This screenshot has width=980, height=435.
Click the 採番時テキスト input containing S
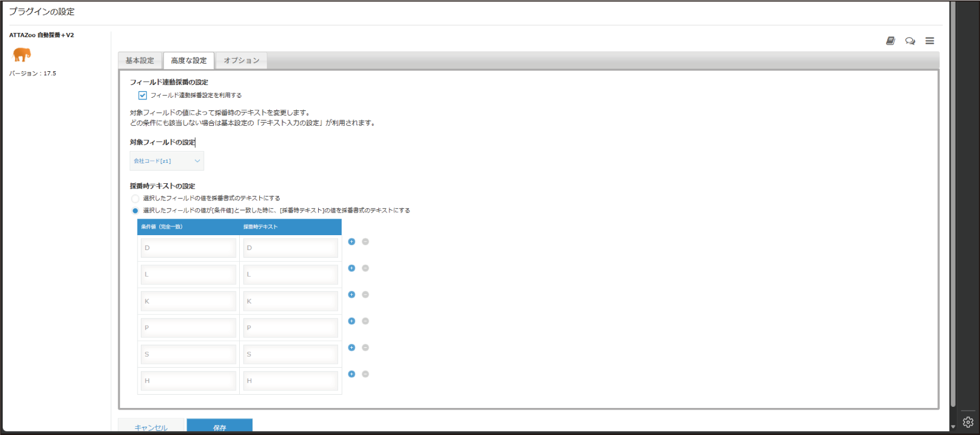tap(291, 354)
